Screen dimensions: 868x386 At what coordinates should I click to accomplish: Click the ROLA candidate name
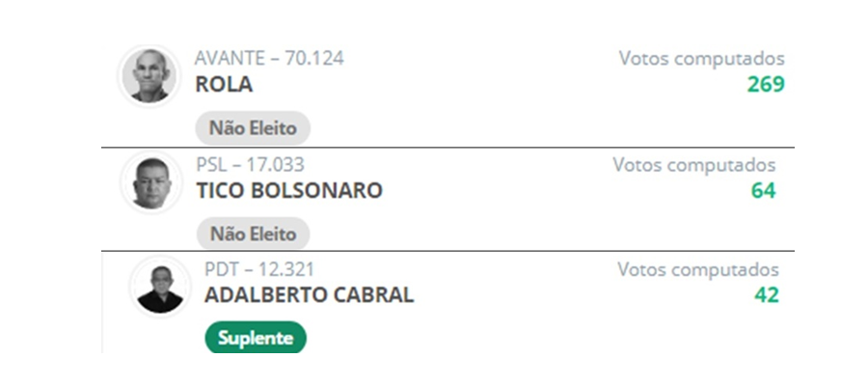224,85
